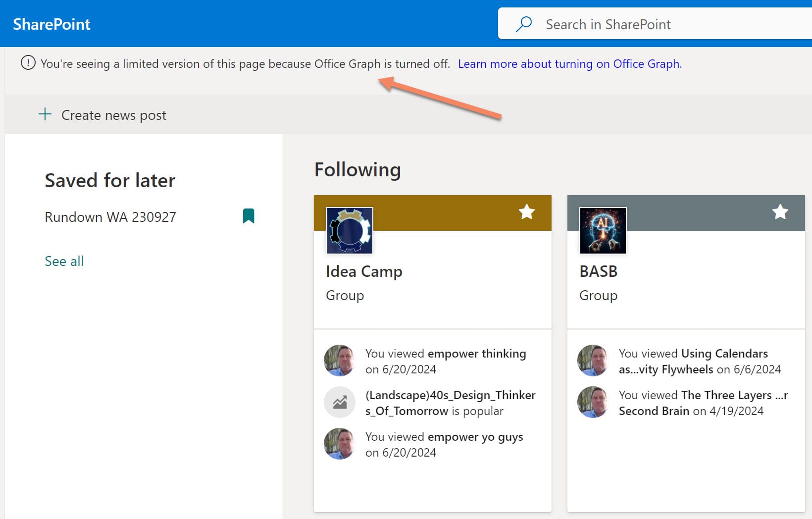Open the Using Calendars Flywheels activity item
The image size is (812, 519).
[x=724, y=354]
